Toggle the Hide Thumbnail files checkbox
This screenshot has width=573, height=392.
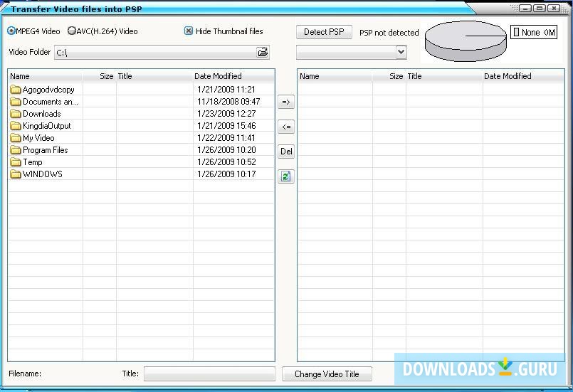coord(188,31)
